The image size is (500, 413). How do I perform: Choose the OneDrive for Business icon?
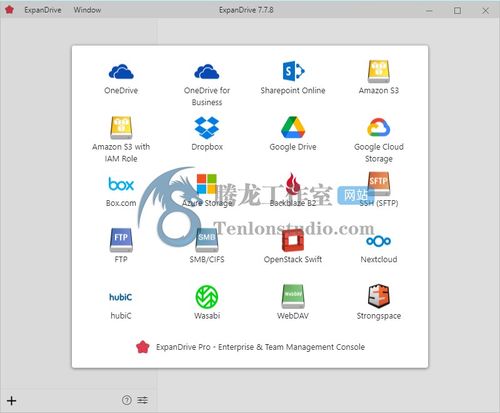[207, 71]
